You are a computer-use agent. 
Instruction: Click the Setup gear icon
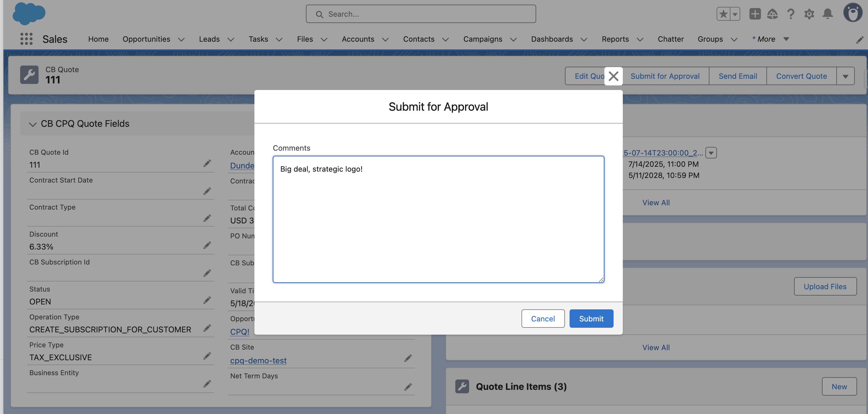pyautogui.click(x=809, y=14)
